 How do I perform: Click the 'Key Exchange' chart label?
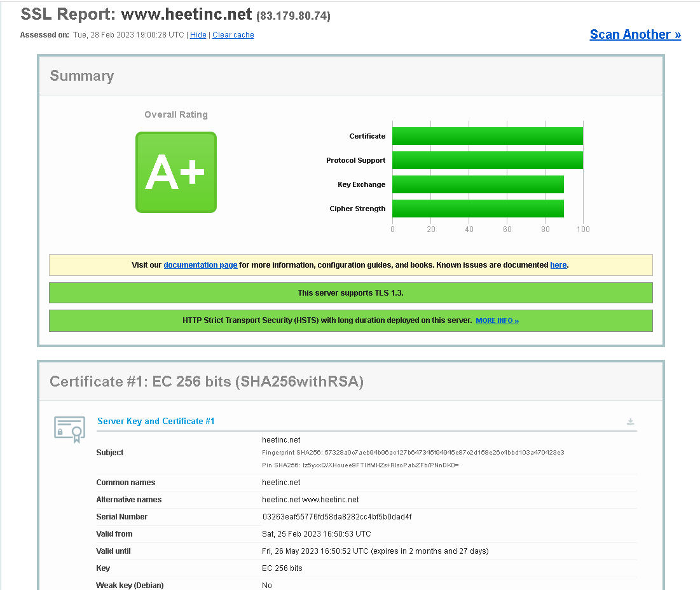[362, 184]
